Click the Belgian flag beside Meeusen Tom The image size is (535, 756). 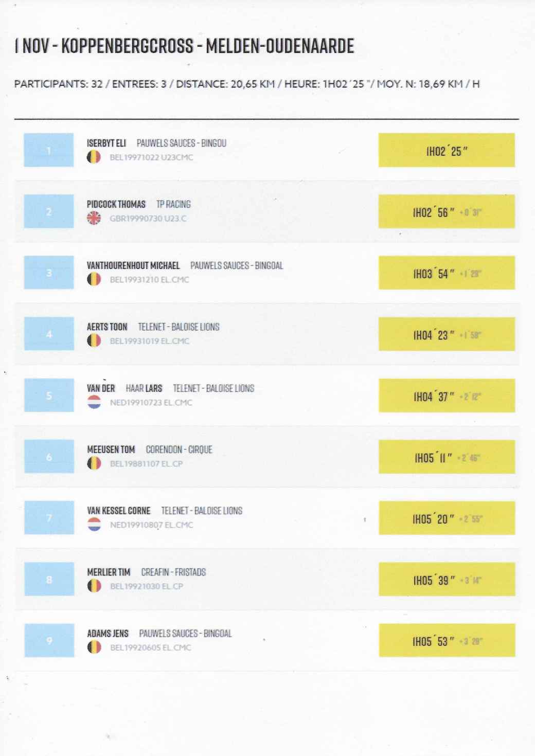[94, 463]
